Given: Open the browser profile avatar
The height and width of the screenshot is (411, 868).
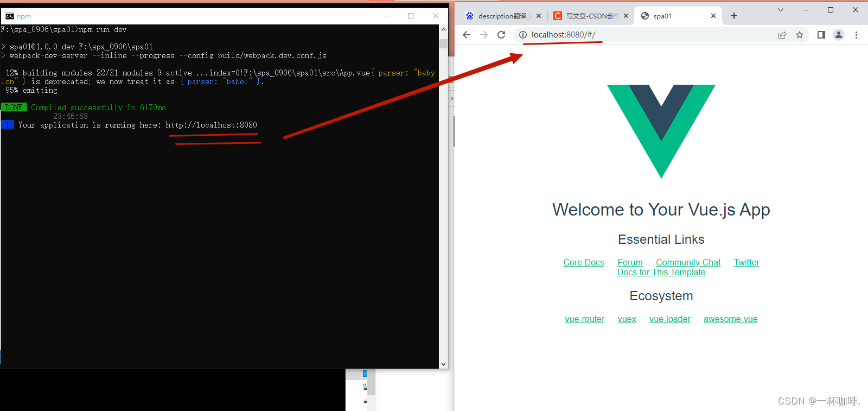Looking at the screenshot, I should point(839,35).
